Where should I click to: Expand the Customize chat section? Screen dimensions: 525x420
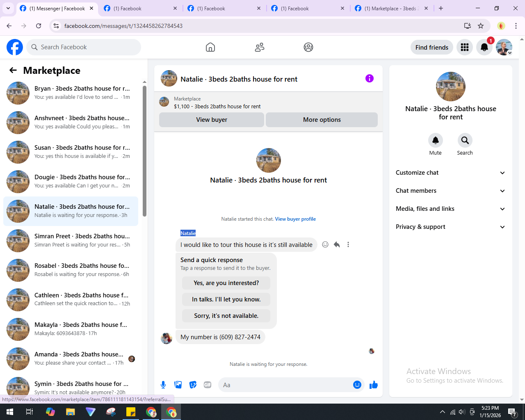(x=450, y=173)
